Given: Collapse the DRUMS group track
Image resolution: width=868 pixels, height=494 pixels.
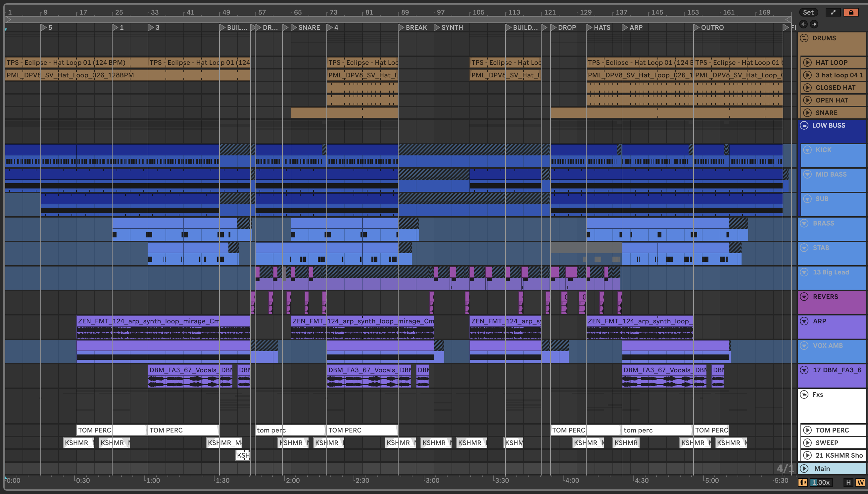Looking at the screenshot, I should [x=804, y=38].
